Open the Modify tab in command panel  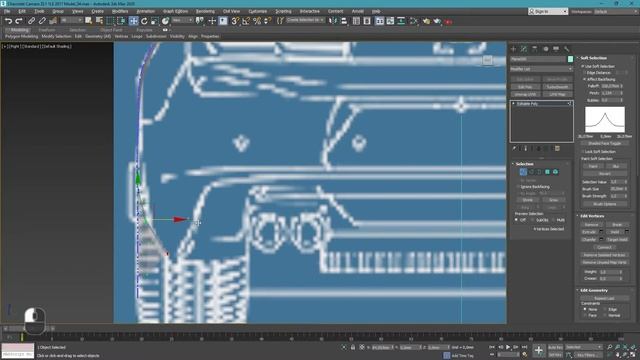coord(524,49)
